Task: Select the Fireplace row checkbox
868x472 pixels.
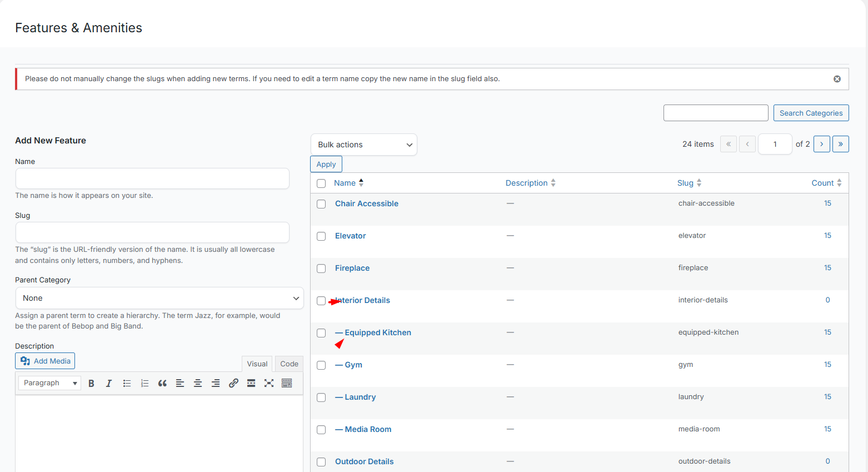Action: coord(321,269)
